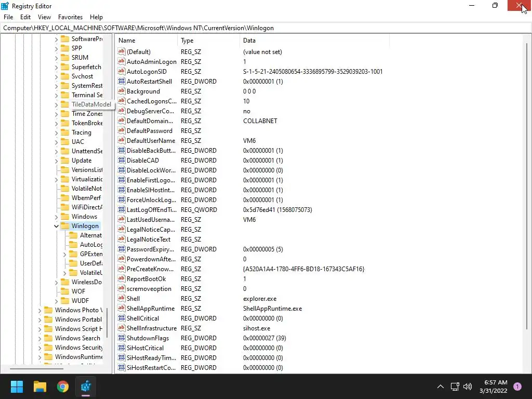532x399 pixels.
Task: Sort values by Type column header
Action: [x=208, y=41]
